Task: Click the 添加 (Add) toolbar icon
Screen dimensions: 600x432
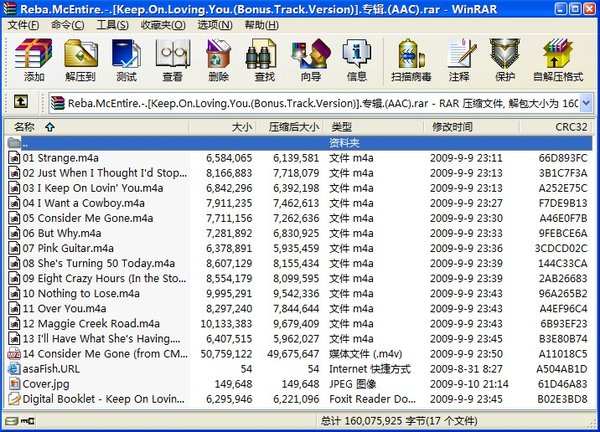Action: tap(34, 60)
